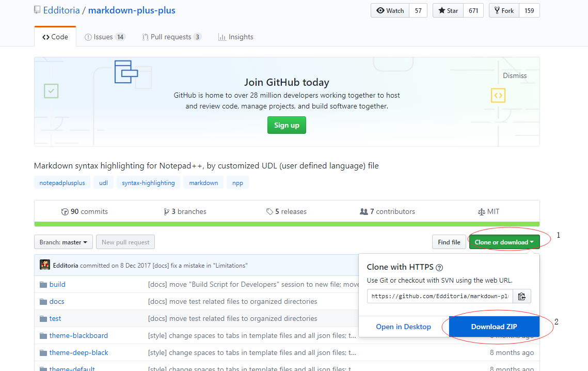Open the markdown-plus-plus repository link
The image size is (588, 371).
click(132, 10)
